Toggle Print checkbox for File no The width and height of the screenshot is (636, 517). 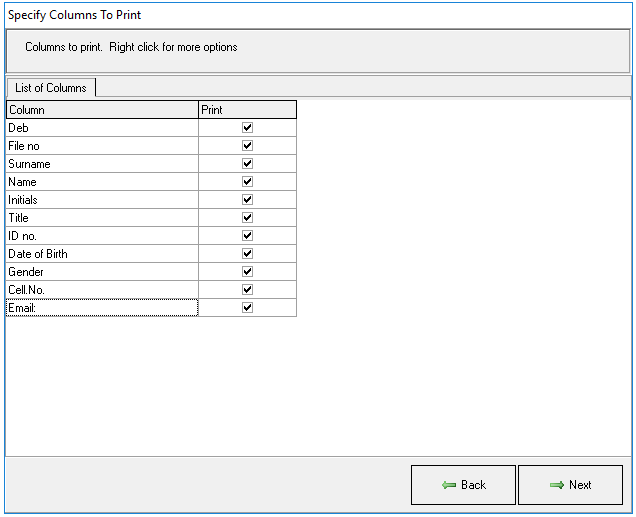pyautogui.click(x=247, y=146)
